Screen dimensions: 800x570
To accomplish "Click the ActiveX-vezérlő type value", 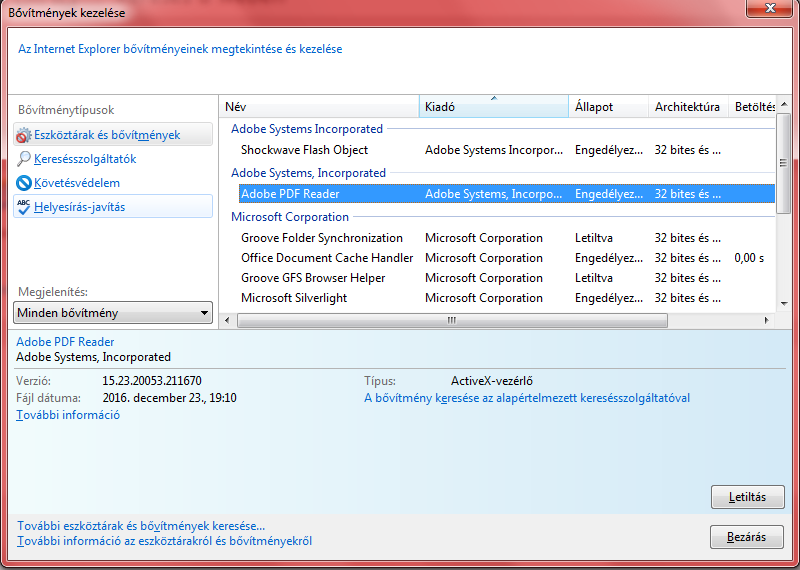I will tap(492, 381).
